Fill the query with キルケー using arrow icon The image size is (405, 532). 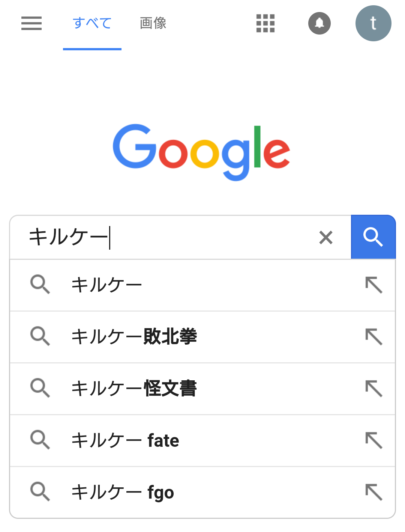(x=374, y=285)
